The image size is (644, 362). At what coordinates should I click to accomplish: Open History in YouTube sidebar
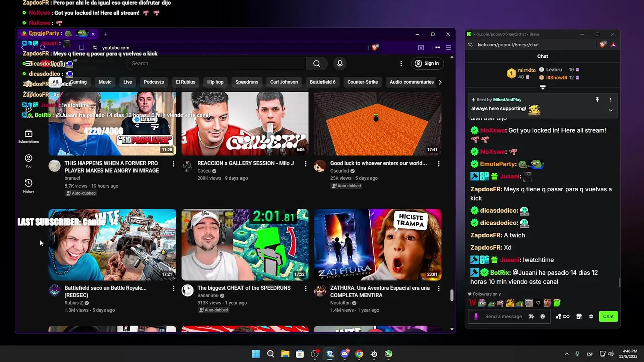tap(29, 186)
